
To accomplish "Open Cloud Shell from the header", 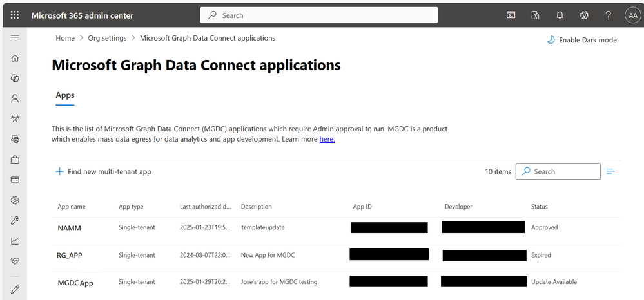I will 511,15.
